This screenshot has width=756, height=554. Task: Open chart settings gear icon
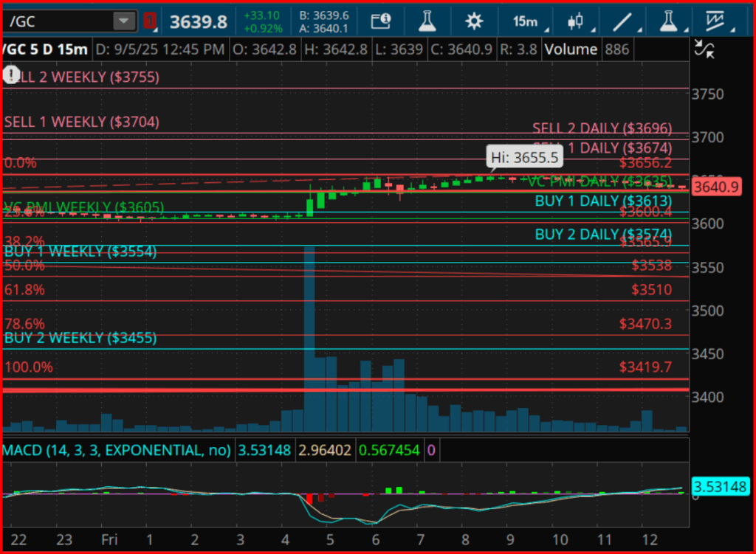click(x=474, y=21)
